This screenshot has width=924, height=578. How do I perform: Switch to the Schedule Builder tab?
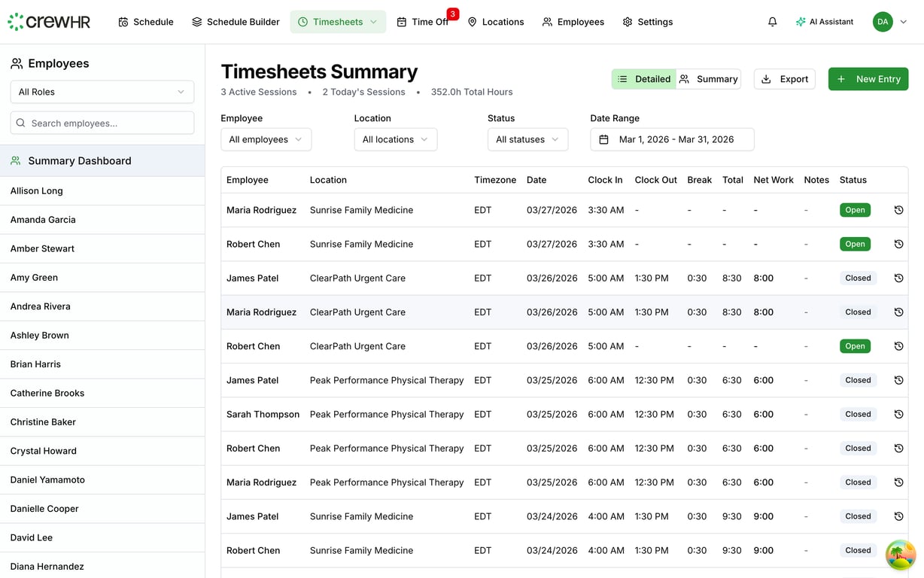[236, 22]
